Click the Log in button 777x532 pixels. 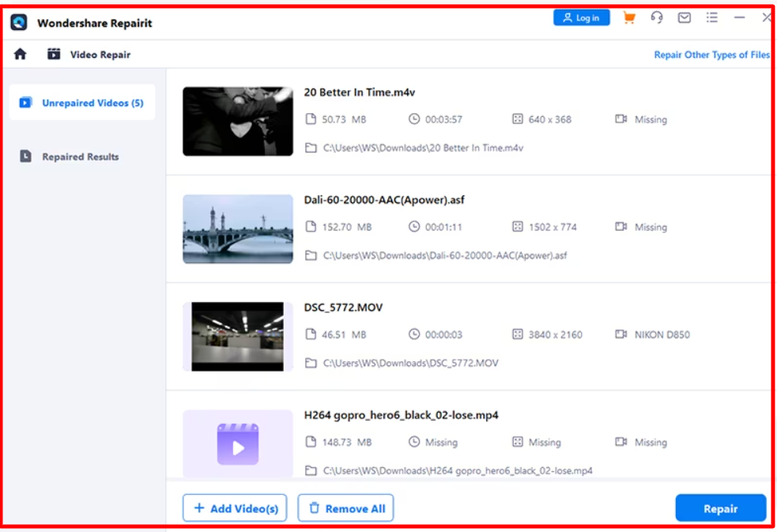point(581,18)
